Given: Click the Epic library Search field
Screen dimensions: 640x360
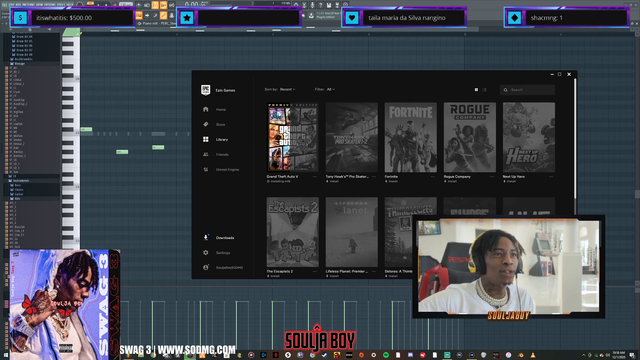Looking at the screenshot, I should [527, 90].
